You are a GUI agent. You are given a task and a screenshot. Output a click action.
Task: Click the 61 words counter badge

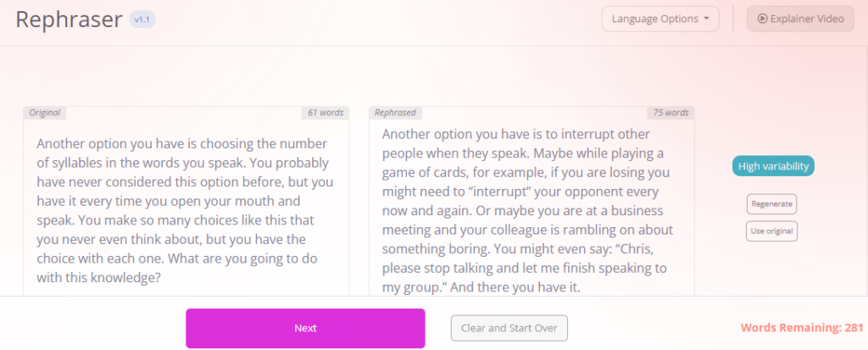point(325,113)
